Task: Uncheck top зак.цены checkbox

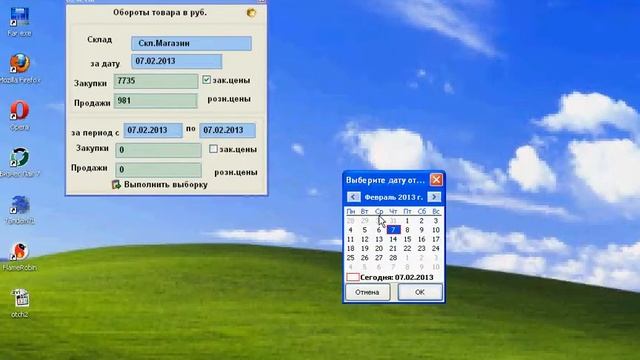Action: tap(207, 80)
